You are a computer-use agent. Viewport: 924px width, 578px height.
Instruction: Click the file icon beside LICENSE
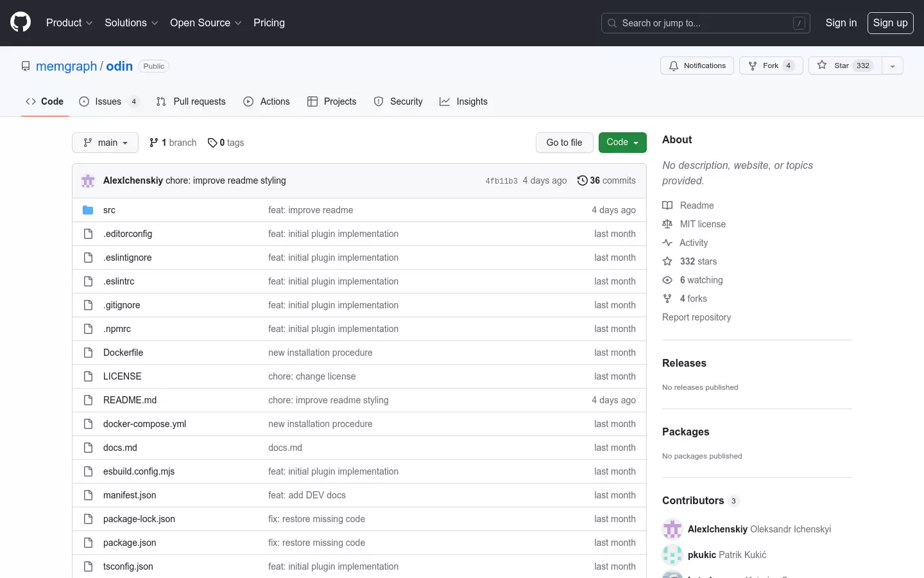pyautogui.click(x=88, y=376)
